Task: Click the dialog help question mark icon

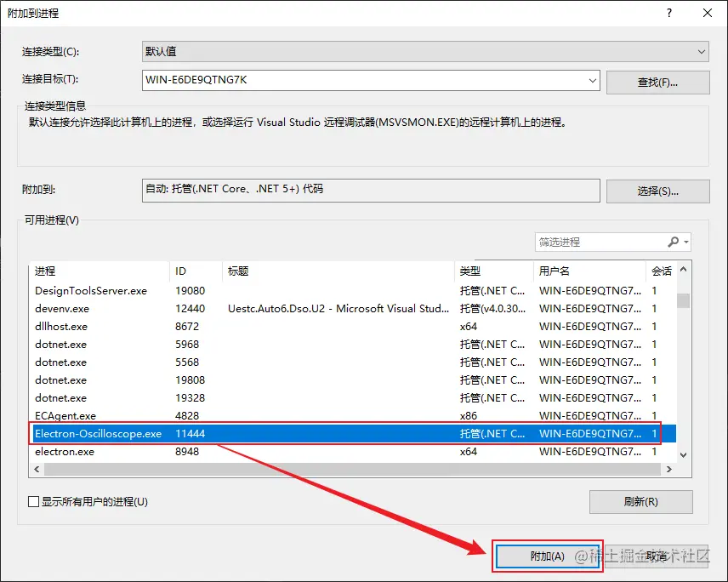Action: click(669, 13)
